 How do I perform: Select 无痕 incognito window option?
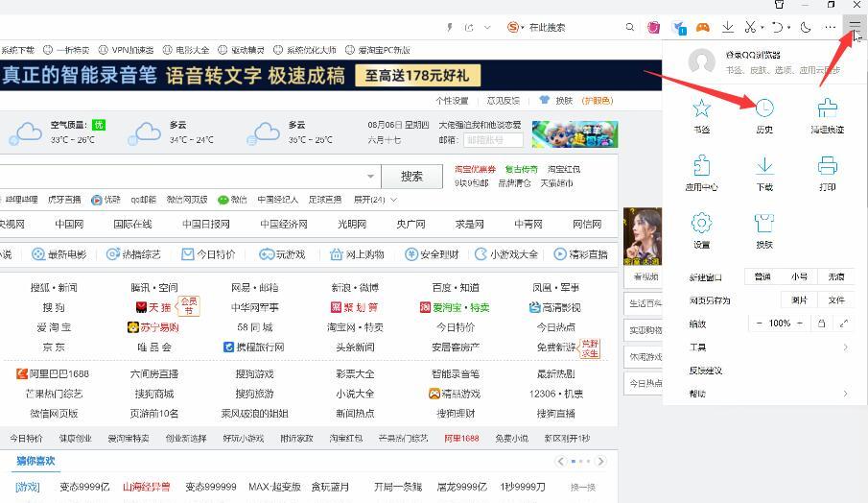point(836,276)
